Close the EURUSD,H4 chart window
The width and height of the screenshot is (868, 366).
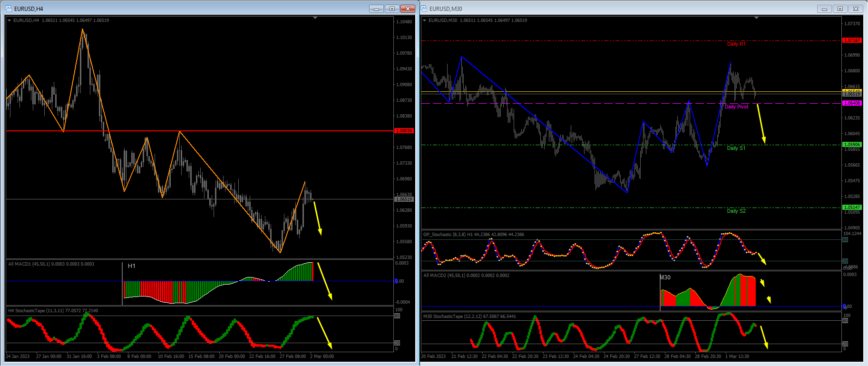click(x=408, y=9)
